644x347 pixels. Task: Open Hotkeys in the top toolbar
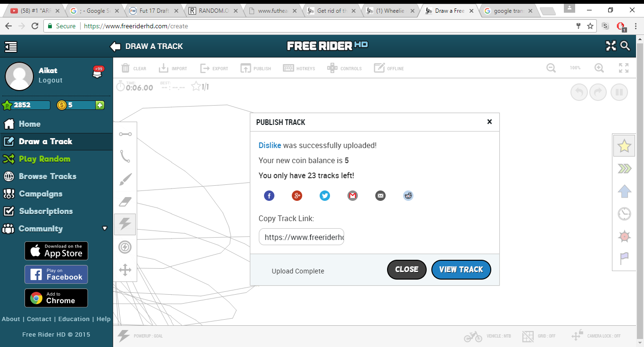point(299,68)
